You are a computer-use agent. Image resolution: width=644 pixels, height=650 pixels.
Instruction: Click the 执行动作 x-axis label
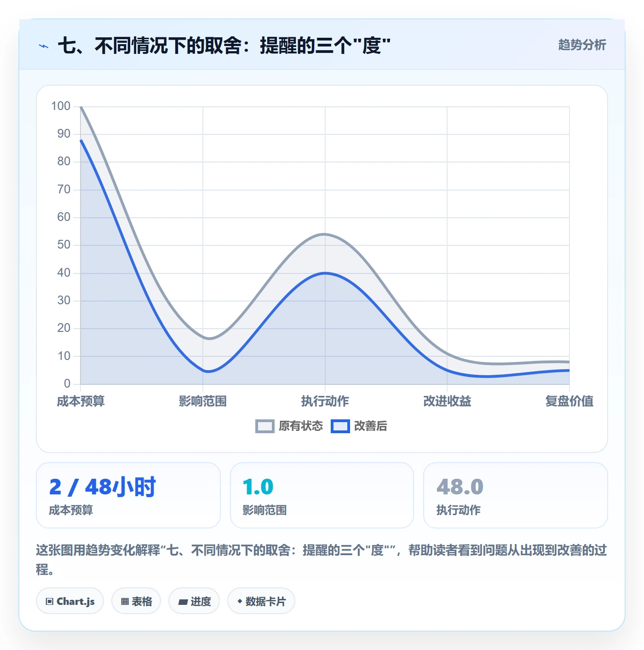[325, 401]
